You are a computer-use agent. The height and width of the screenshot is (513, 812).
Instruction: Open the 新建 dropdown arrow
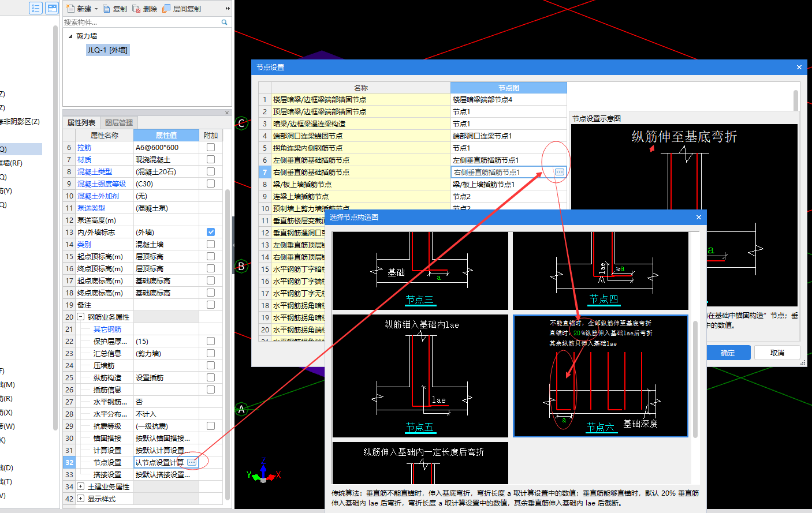[x=96, y=9]
